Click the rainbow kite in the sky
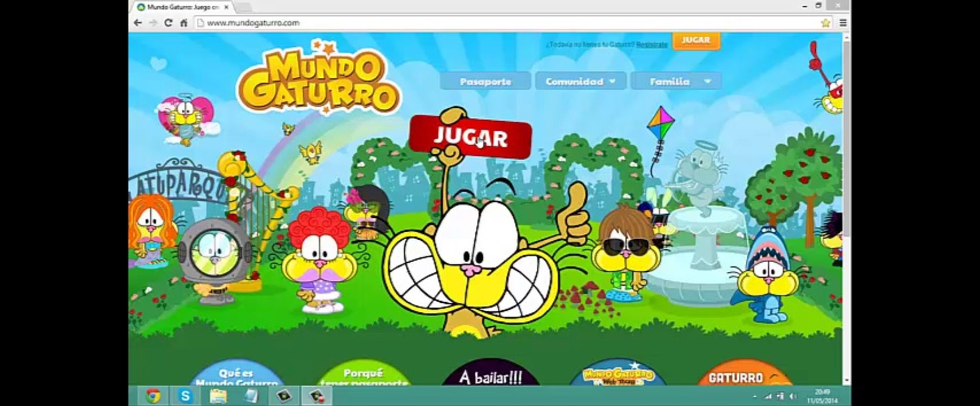Viewport: 980px width, 406px height. click(x=660, y=124)
